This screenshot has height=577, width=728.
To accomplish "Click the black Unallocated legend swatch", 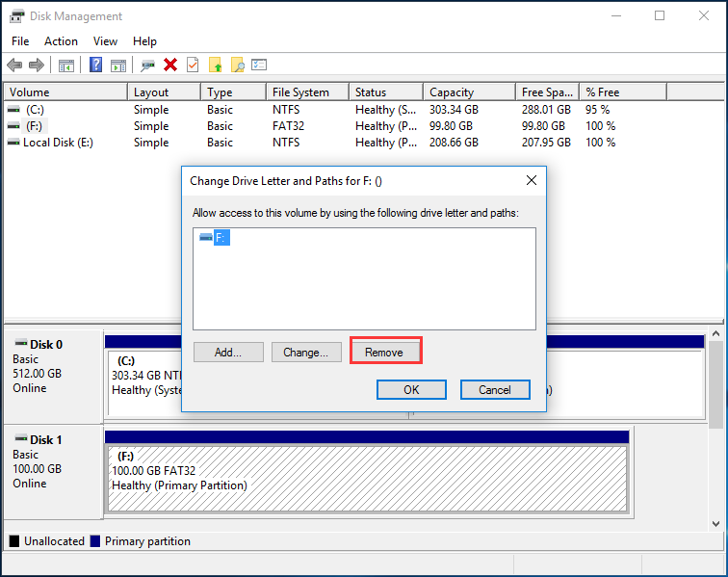I will pos(14,541).
